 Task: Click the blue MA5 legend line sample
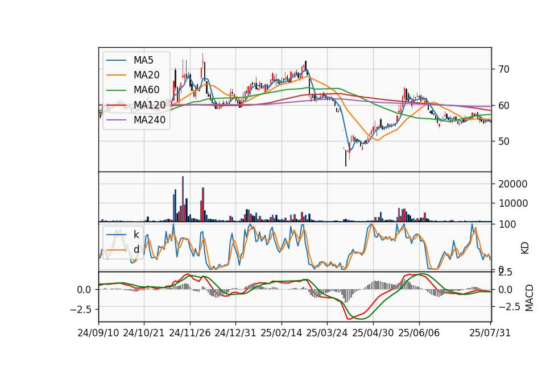[x=116, y=61]
